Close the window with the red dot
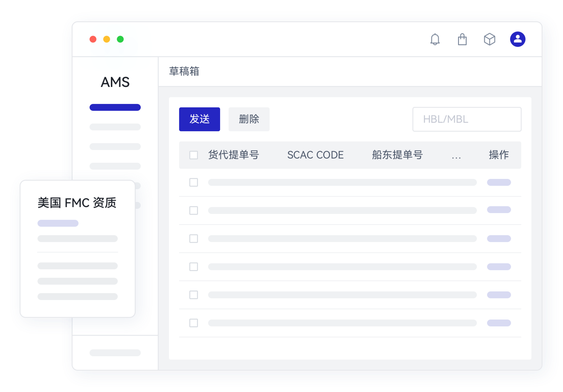 coord(93,39)
